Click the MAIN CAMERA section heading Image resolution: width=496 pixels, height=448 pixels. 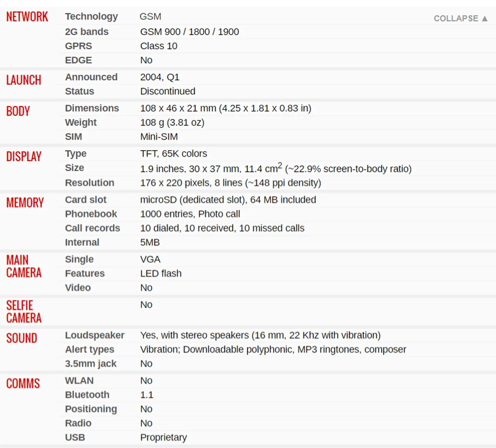[24, 266]
